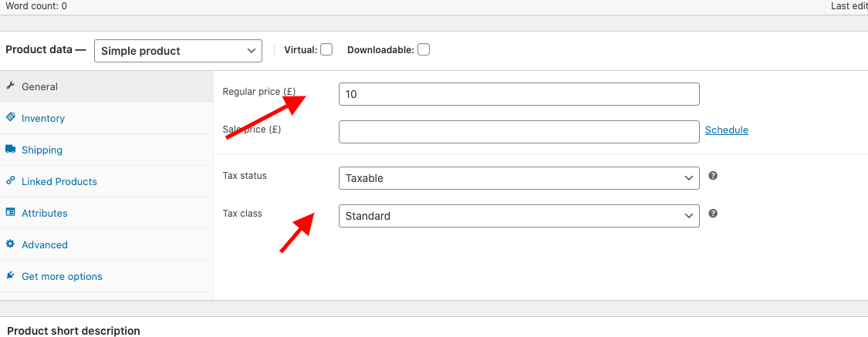Click the Linked Products chain icon

click(x=10, y=181)
